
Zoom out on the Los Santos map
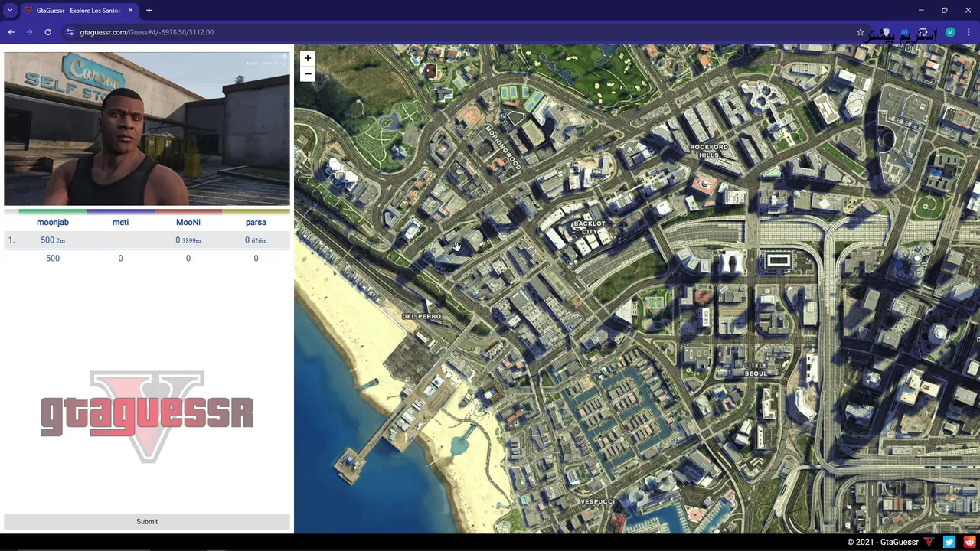(x=307, y=74)
